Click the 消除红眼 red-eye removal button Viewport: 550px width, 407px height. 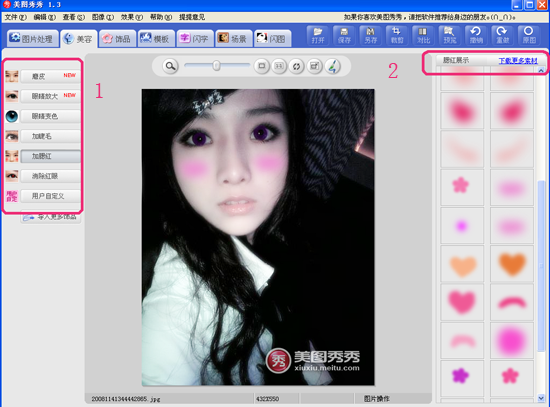(x=51, y=176)
